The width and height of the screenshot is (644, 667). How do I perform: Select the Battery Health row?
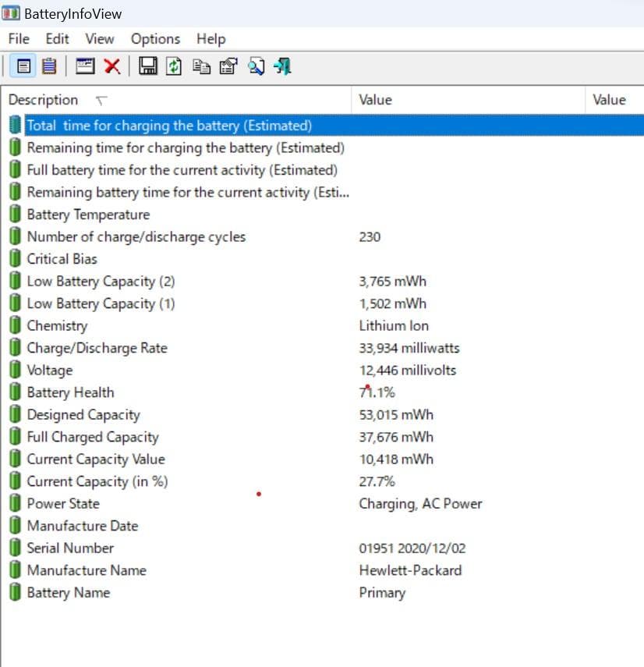coord(70,392)
